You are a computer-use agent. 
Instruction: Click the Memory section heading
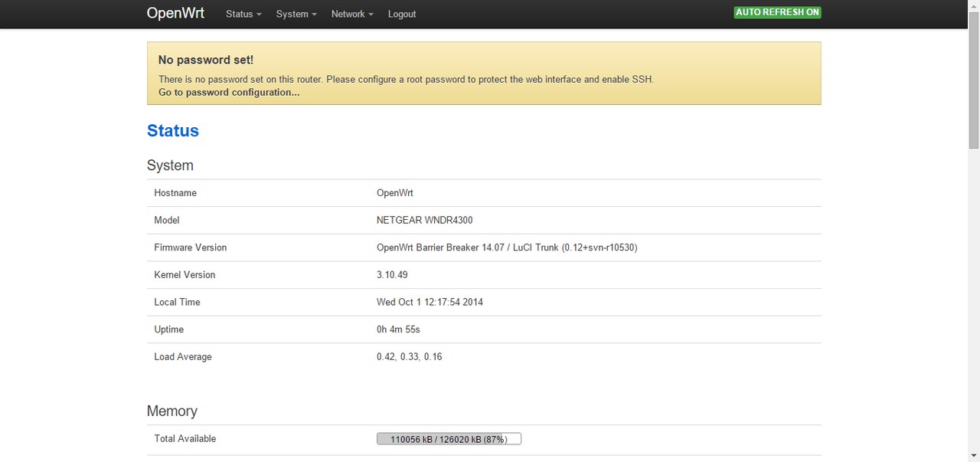click(172, 411)
